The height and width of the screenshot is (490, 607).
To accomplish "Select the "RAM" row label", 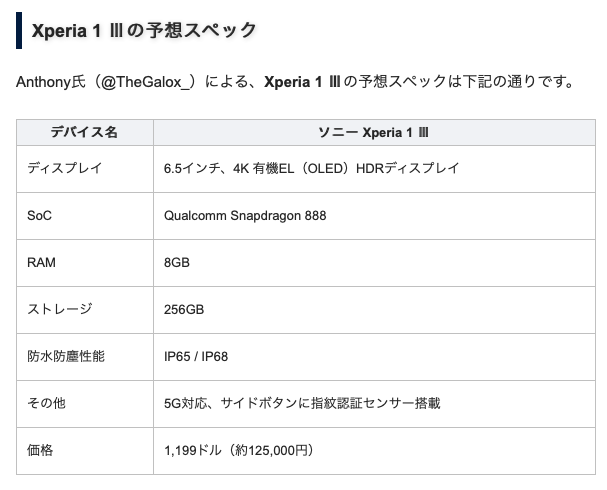I will (x=43, y=262).
